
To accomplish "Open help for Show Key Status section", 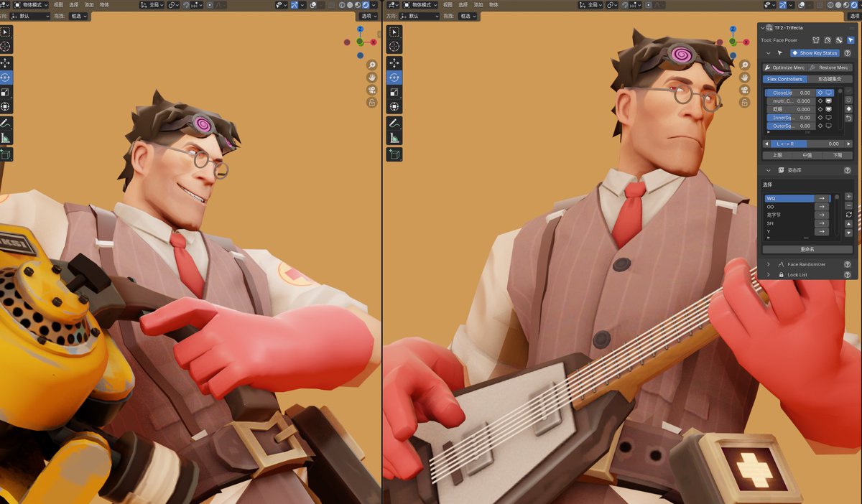I will 848,53.
